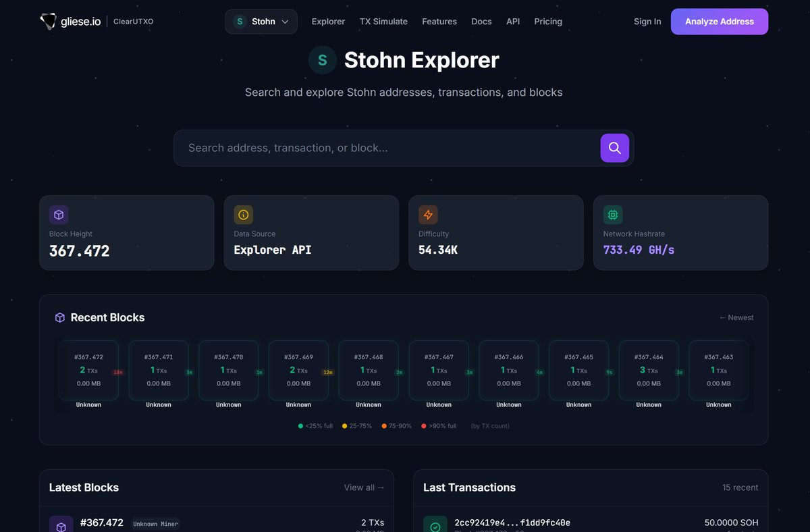The height and width of the screenshot is (532, 810).
Task: Click the Explorer API data source value
Action: coord(273,250)
